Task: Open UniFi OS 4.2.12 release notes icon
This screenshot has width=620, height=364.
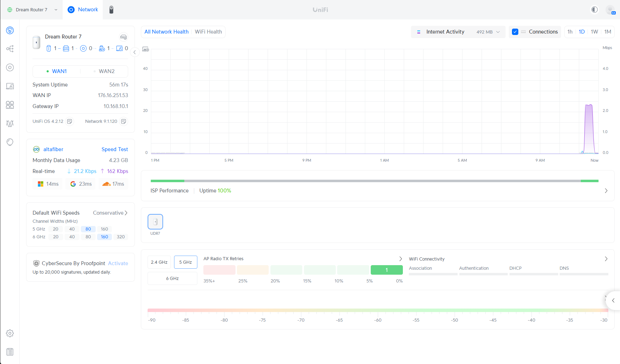Action: pyautogui.click(x=70, y=121)
